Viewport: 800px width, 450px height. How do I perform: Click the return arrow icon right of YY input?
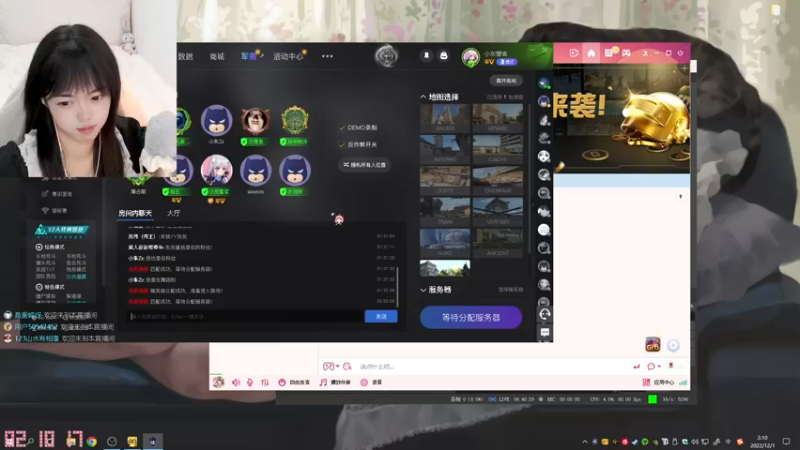point(636,366)
